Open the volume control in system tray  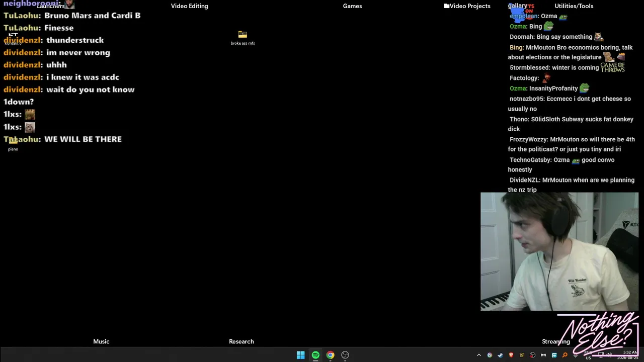[x=609, y=354]
